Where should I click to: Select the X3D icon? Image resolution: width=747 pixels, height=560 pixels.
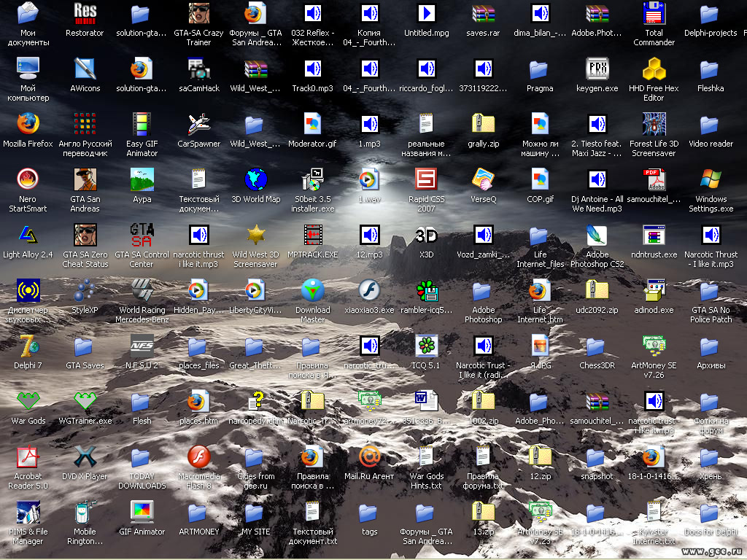426,235
